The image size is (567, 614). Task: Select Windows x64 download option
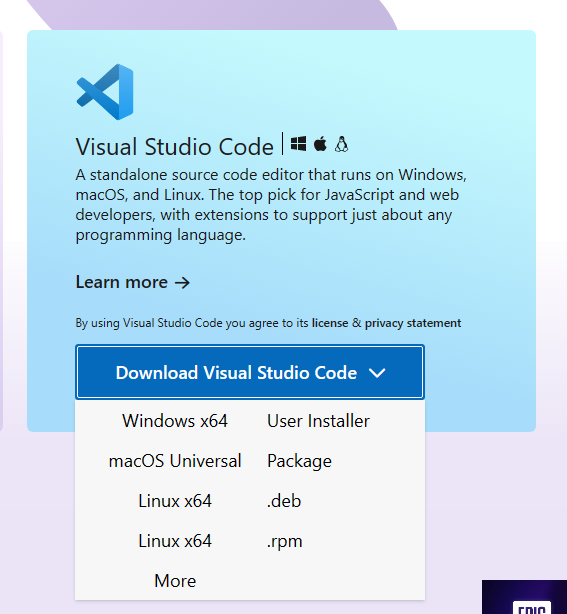[175, 421]
